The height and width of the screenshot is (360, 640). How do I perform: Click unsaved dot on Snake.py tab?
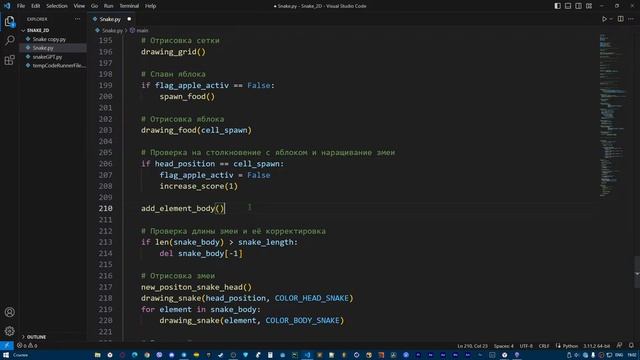tap(129, 19)
